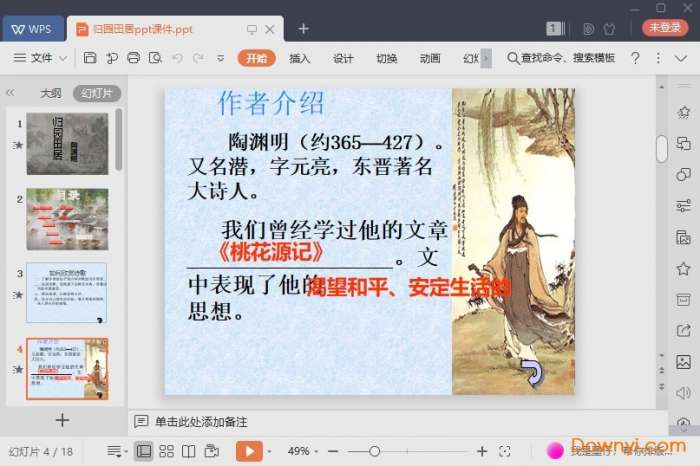Click animation star icon beside slide 3
The height and width of the screenshot is (466, 700).
pos(18,295)
